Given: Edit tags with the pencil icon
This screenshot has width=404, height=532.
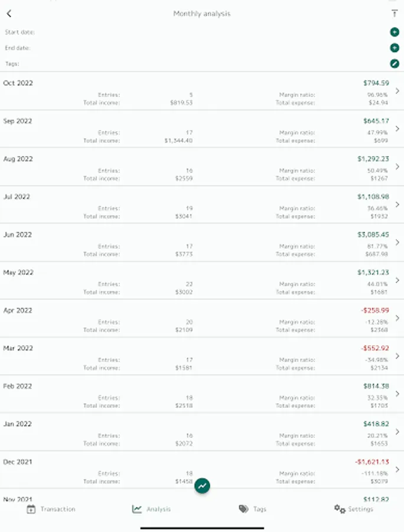Looking at the screenshot, I should 395,64.
